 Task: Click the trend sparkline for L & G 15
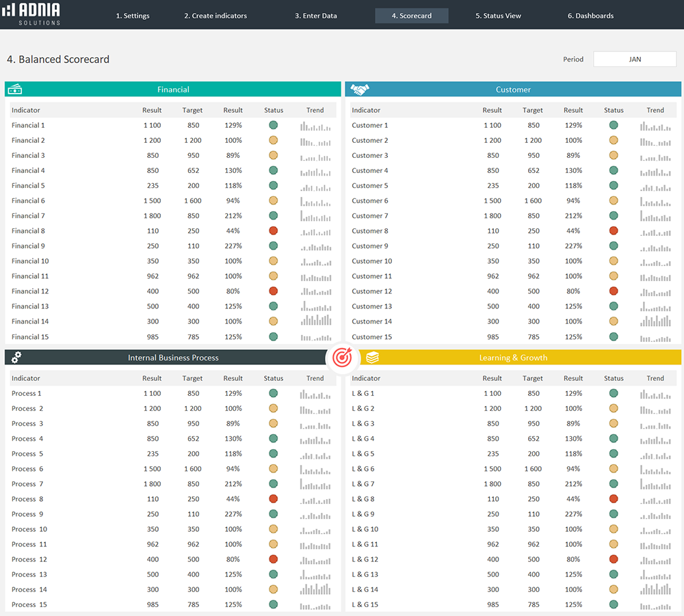click(655, 604)
